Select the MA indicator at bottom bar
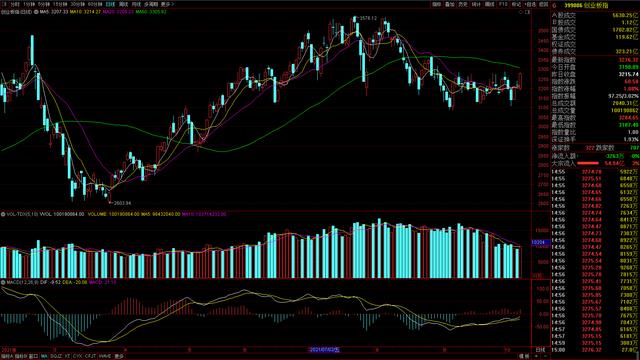The height and width of the screenshot is (360, 640). [44, 356]
